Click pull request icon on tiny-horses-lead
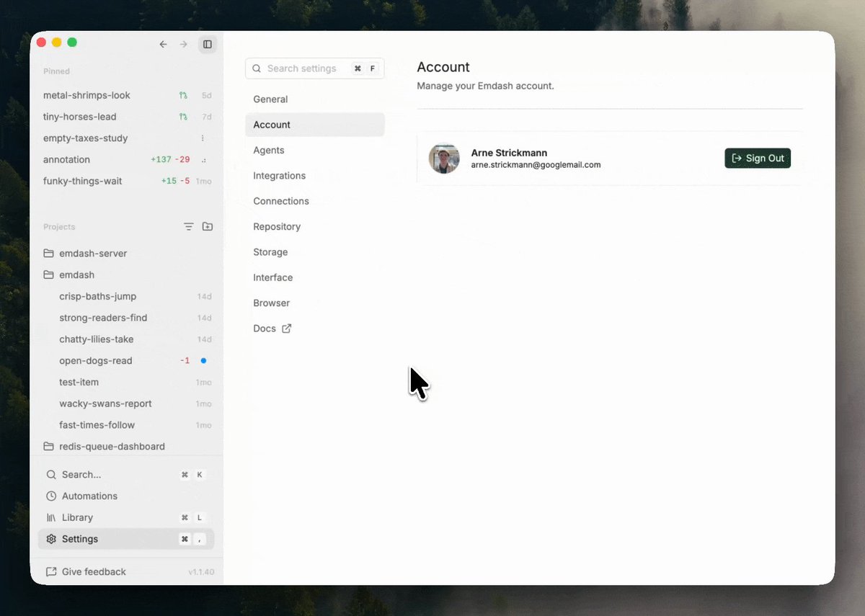This screenshot has width=865, height=616. pos(183,117)
